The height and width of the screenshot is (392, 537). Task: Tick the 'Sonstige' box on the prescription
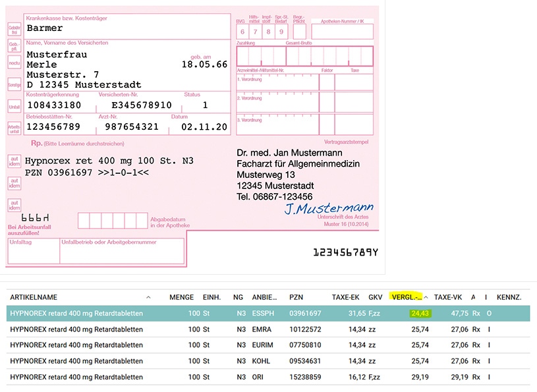[14, 84]
